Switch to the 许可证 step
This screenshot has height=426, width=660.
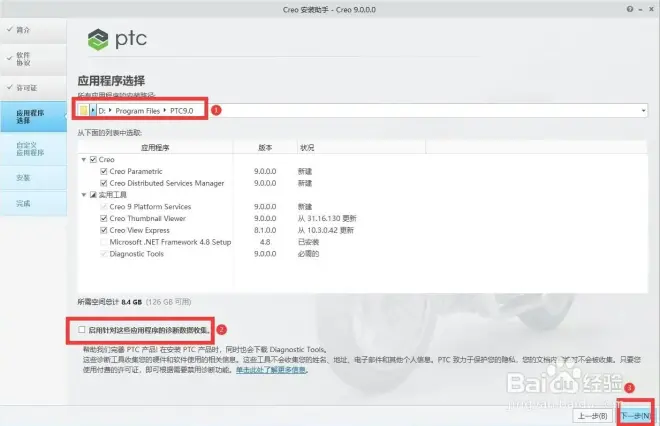point(26,88)
